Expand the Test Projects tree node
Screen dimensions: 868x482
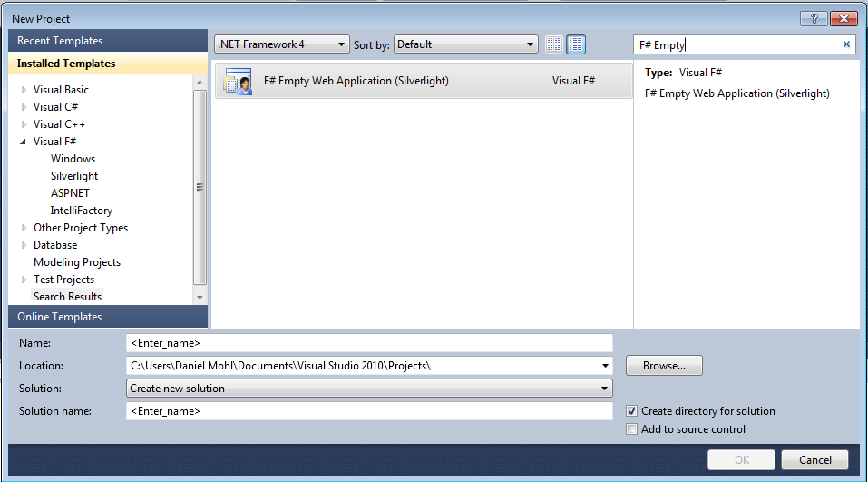tap(24, 280)
